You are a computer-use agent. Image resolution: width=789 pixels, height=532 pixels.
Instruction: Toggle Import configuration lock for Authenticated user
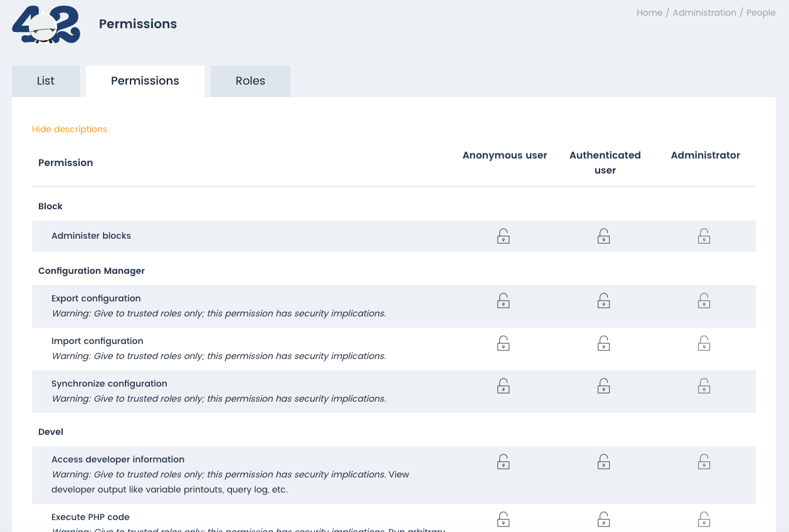604,343
